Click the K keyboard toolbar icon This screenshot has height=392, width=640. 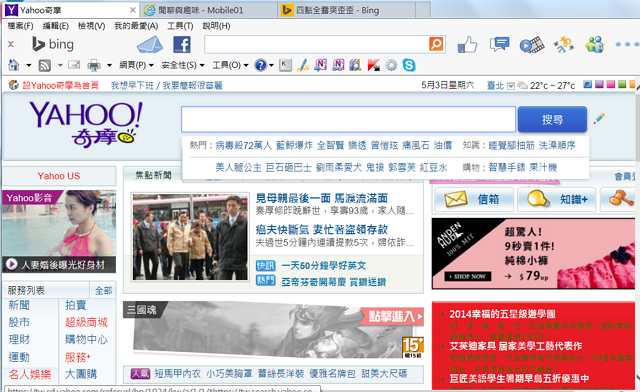point(285,65)
